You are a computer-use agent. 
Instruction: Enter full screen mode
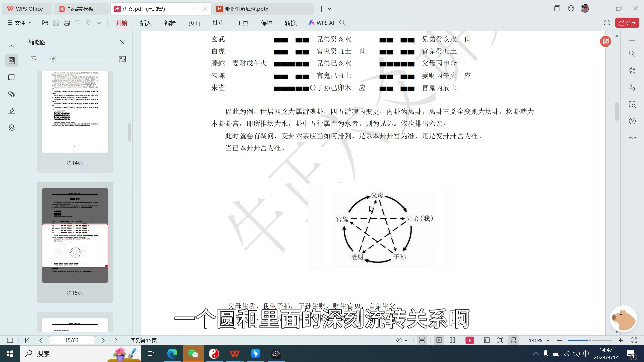[634, 340]
